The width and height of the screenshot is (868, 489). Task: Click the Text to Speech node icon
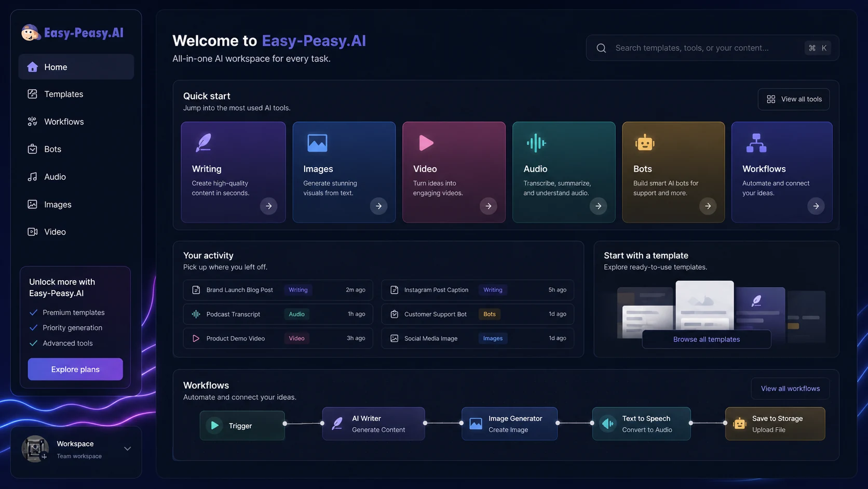[607, 424]
